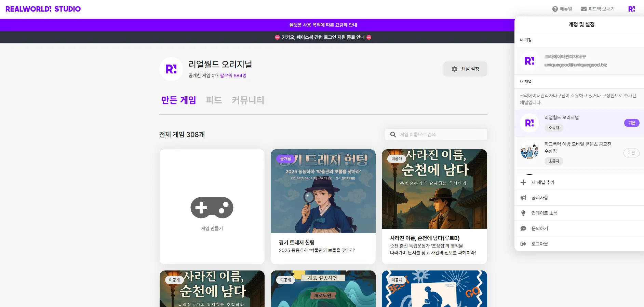Click the account avatar under 내 계정
Image resolution: width=644 pixels, height=307 pixels.
tap(529, 61)
